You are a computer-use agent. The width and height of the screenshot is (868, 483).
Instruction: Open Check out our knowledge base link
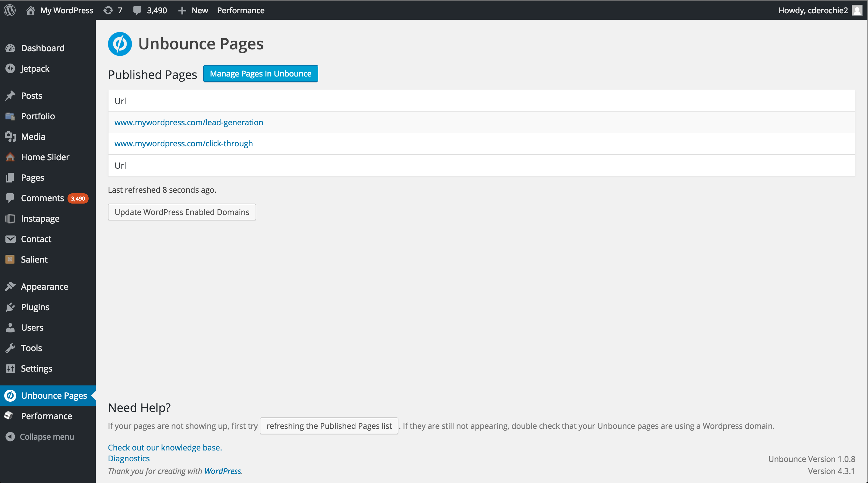click(x=165, y=448)
